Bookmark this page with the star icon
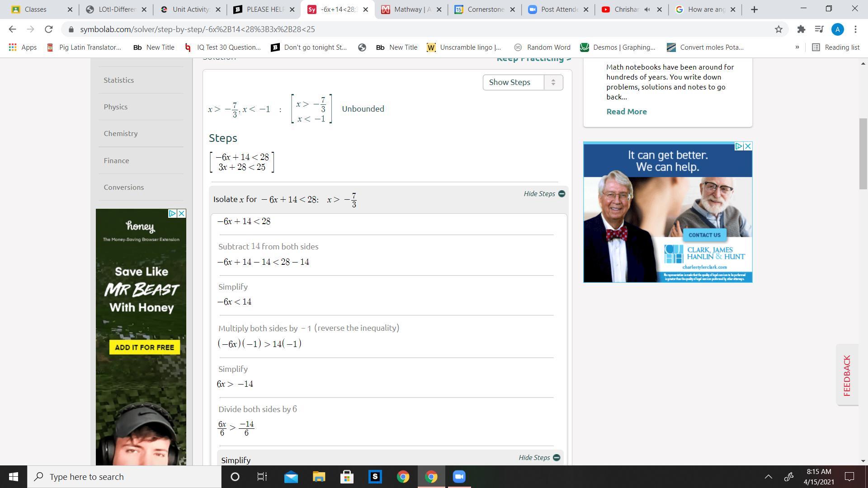The image size is (868, 488). click(778, 29)
